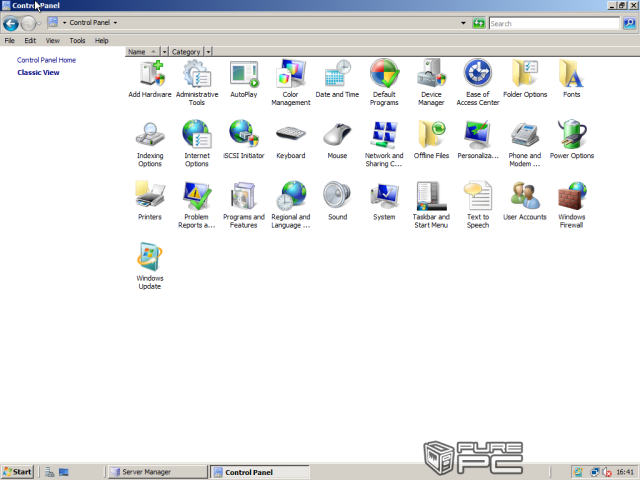640x480 pixels.
Task: Open Administrative Tools
Action: point(197,83)
